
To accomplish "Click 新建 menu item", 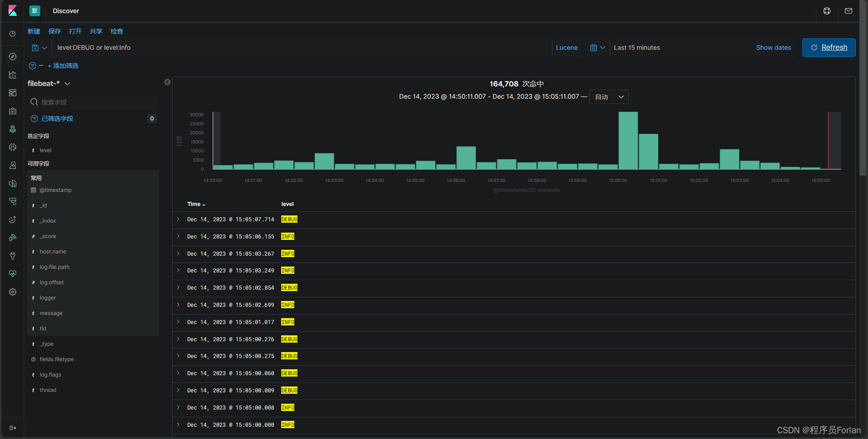I will pyautogui.click(x=34, y=31).
